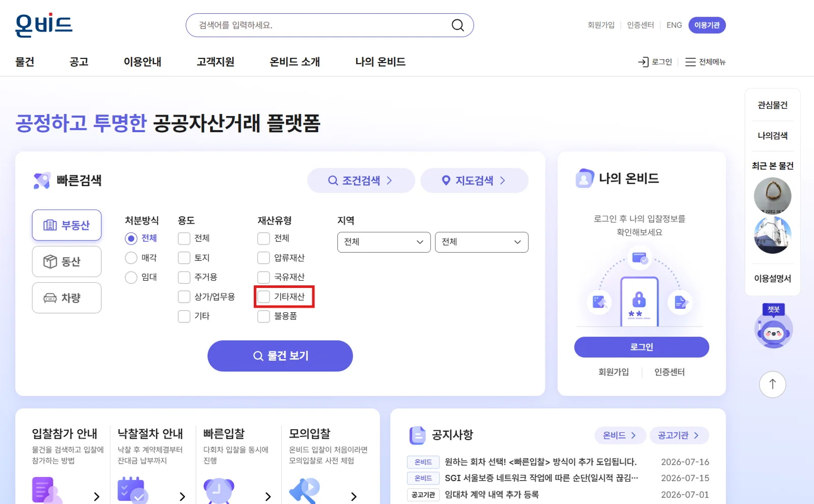The height and width of the screenshot is (504, 814).
Task: Select the 동산 category tab
Action: click(x=67, y=261)
